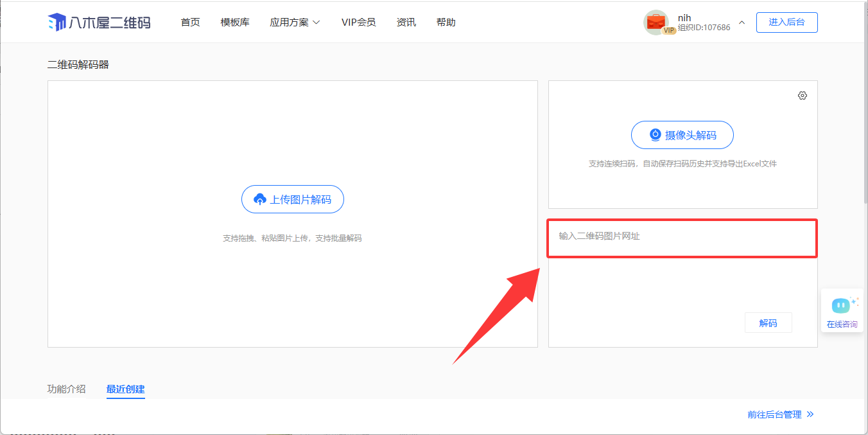Focus the 输入二维码图片网址 input field
The image size is (868, 435).
coord(682,237)
